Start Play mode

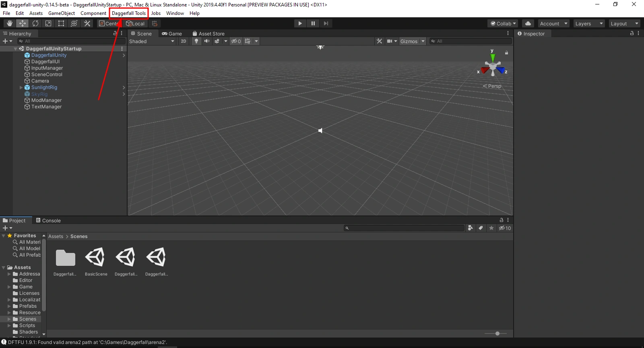[x=300, y=23]
